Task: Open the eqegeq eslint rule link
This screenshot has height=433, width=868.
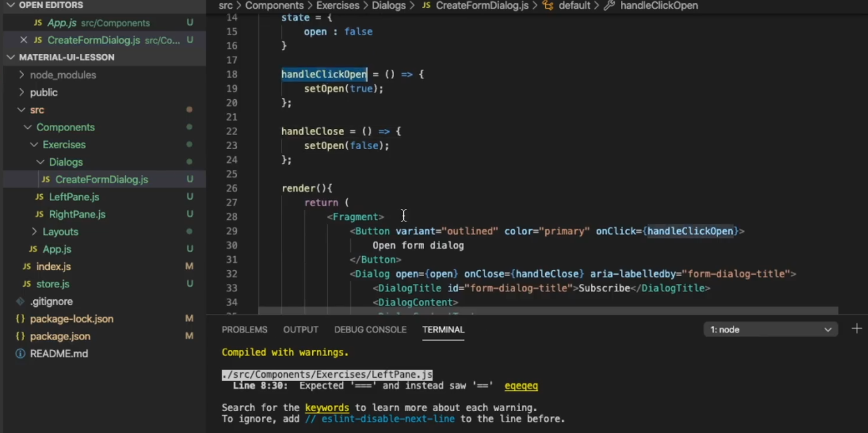Action: pos(521,385)
